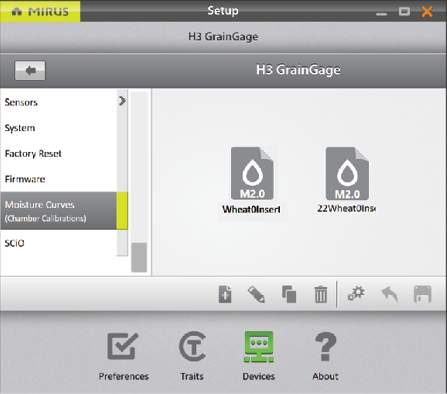Open the Traits icon

(x=192, y=356)
